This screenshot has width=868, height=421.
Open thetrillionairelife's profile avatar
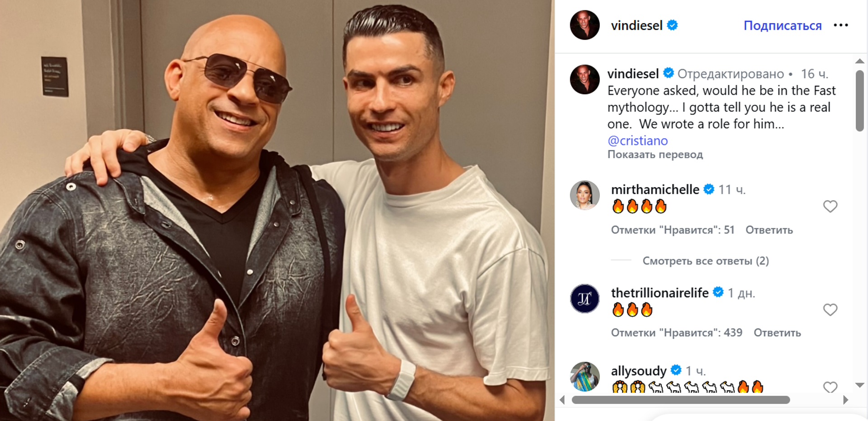click(585, 299)
